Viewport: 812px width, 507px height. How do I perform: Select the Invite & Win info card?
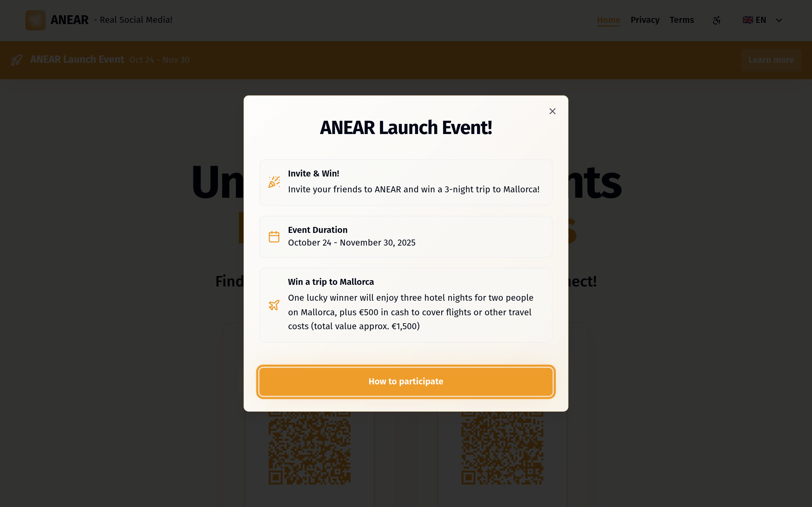(406, 183)
